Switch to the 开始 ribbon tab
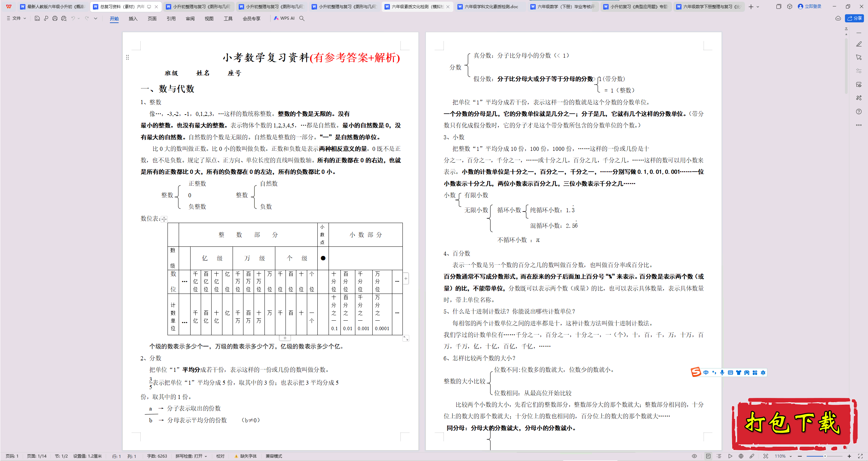The image size is (868, 461). point(114,19)
